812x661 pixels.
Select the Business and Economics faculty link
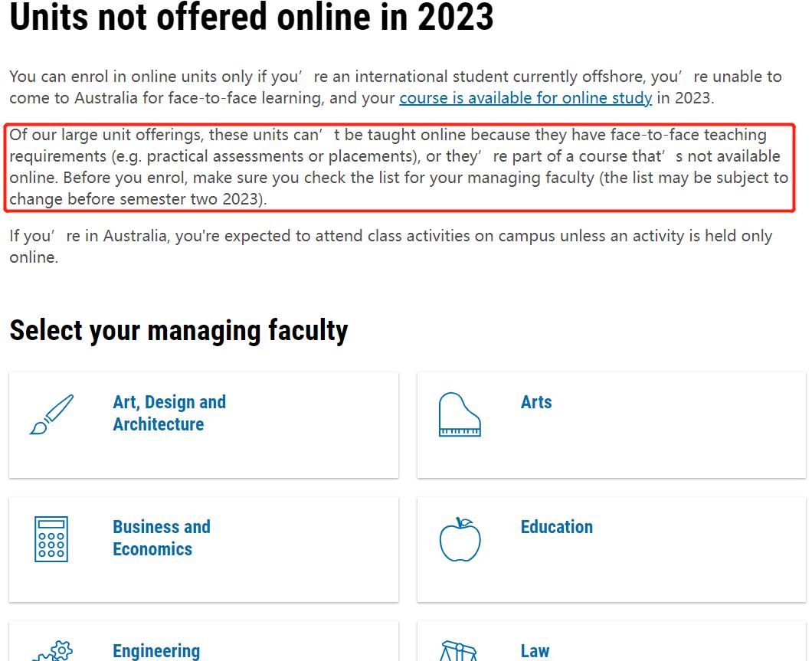162,538
